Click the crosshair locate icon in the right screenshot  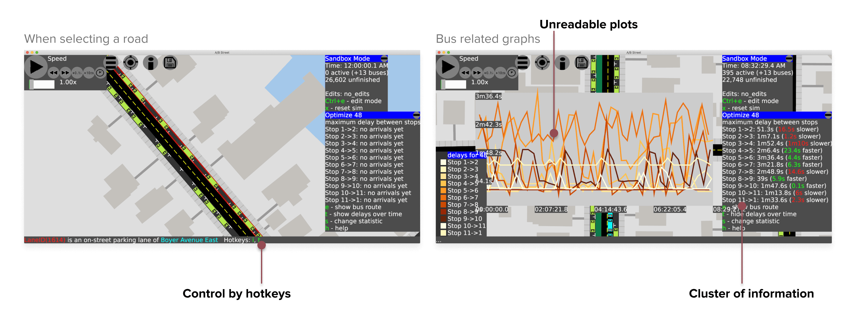(x=542, y=63)
